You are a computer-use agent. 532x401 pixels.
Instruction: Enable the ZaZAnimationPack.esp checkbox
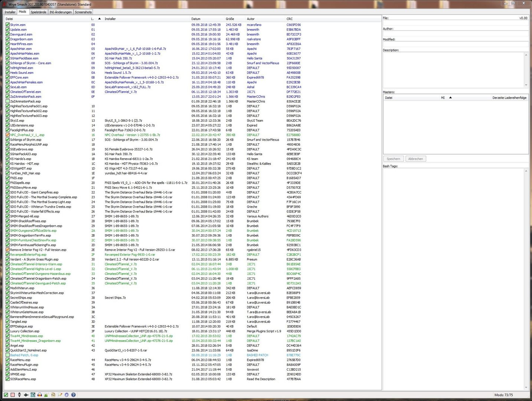(x=7, y=101)
